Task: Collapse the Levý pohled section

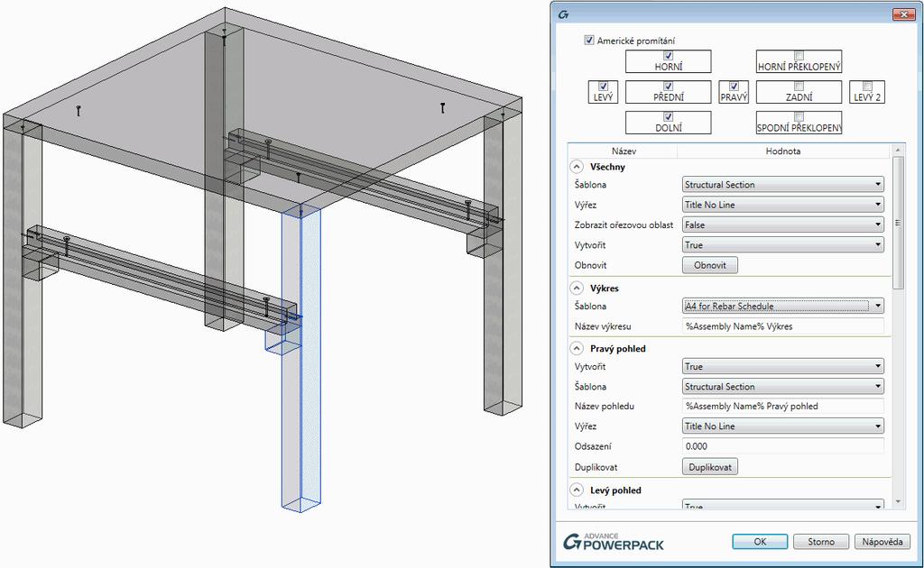Action: click(x=577, y=490)
